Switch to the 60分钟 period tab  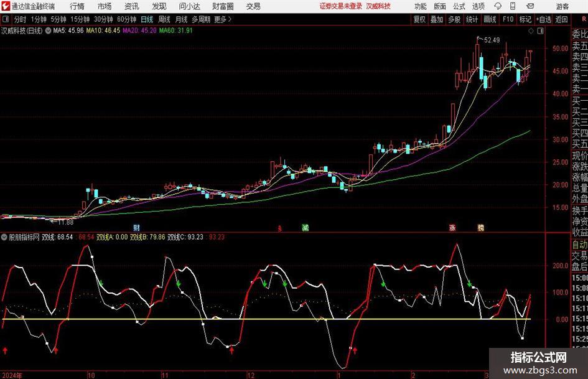tap(127, 19)
